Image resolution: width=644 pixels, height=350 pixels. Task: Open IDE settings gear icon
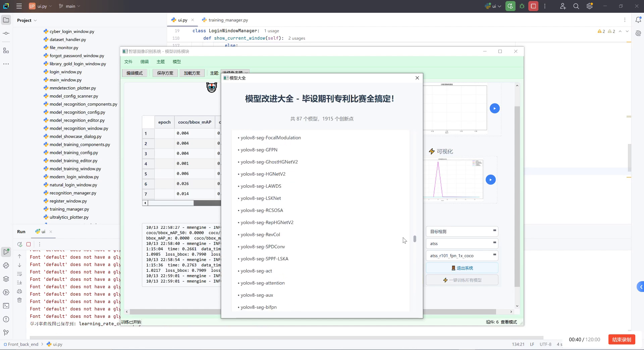coord(590,6)
